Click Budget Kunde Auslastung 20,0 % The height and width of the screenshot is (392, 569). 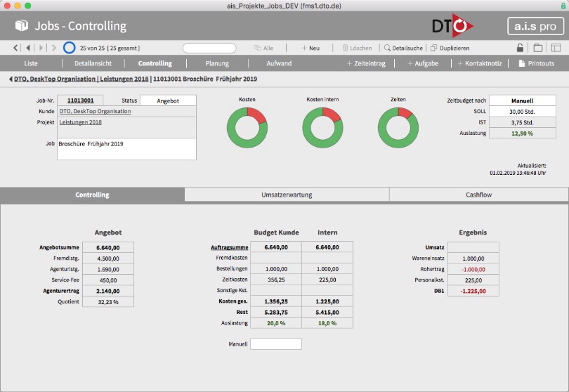tap(276, 323)
